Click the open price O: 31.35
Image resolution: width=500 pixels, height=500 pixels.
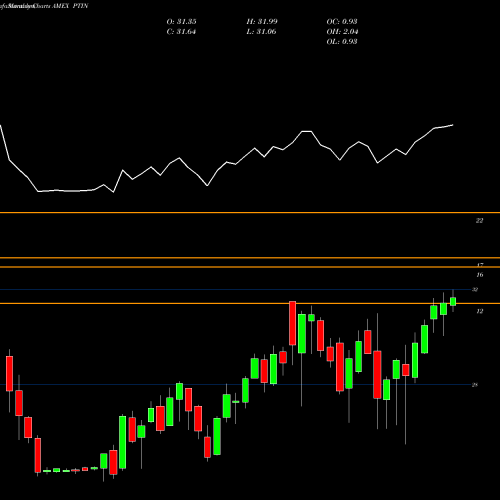click(181, 22)
